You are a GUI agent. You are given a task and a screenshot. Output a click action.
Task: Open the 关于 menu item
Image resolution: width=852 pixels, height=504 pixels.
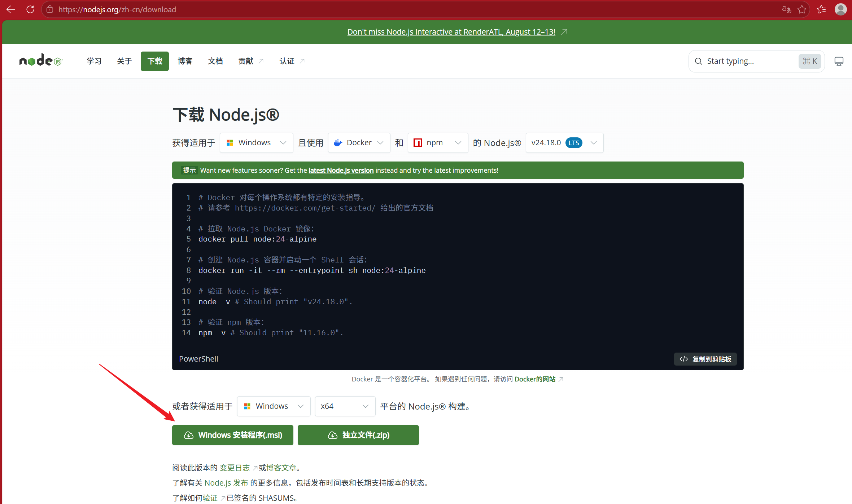124,61
